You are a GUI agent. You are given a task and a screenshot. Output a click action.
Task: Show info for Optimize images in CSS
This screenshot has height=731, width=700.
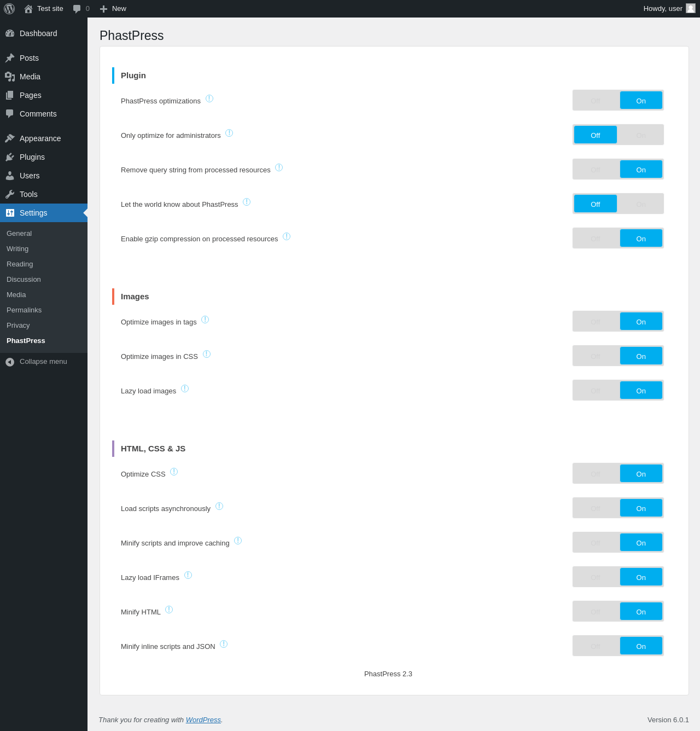[x=207, y=354]
